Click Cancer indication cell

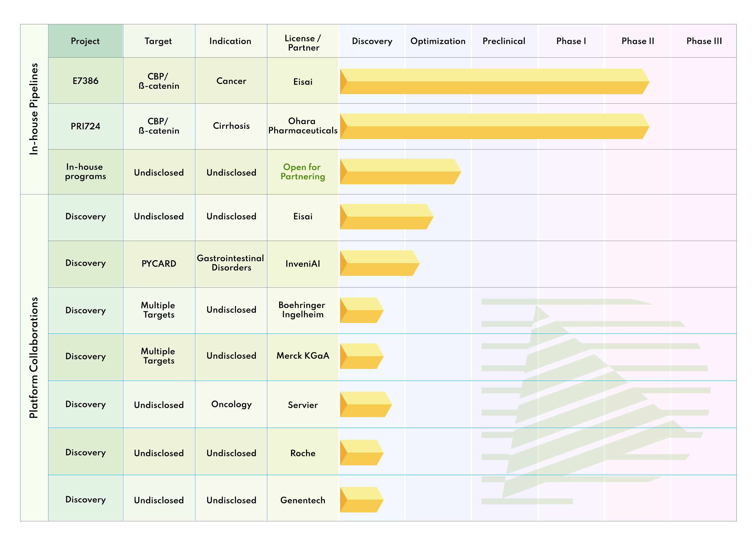point(231,80)
